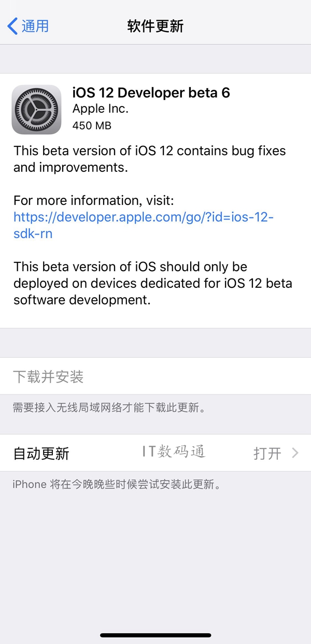Viewport: 311px width, 644px height.
Task: Expand automatic updates via its chevron
Action: (x=296, y=452)
